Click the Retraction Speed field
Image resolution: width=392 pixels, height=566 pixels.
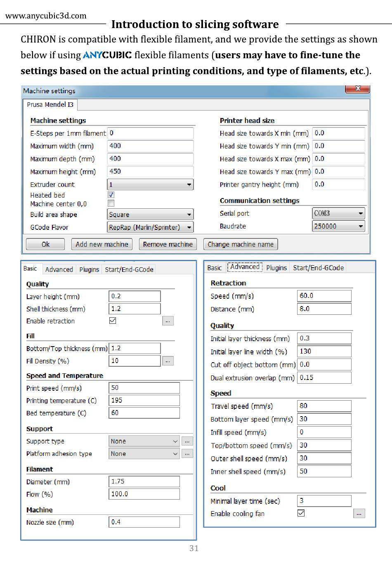pyautogui.click(x=324, y=296)
